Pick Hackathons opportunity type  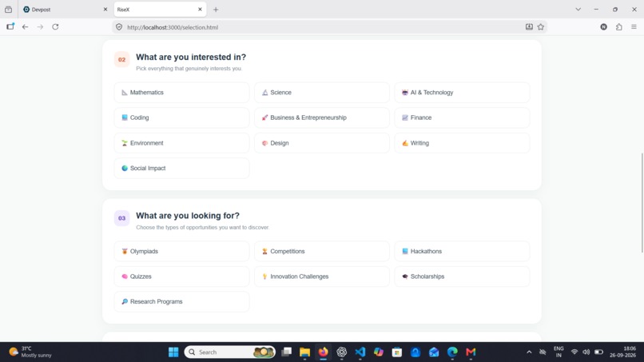(x=462, y=251)
